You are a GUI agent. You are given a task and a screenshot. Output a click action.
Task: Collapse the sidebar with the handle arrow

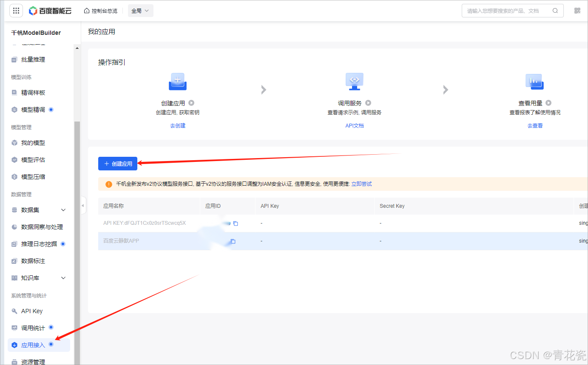coord(83,206)
